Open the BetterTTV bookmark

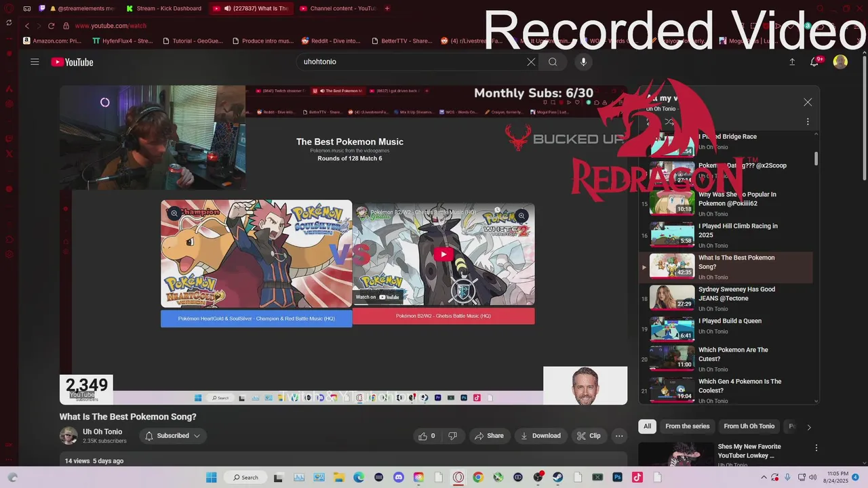(401, 41)
